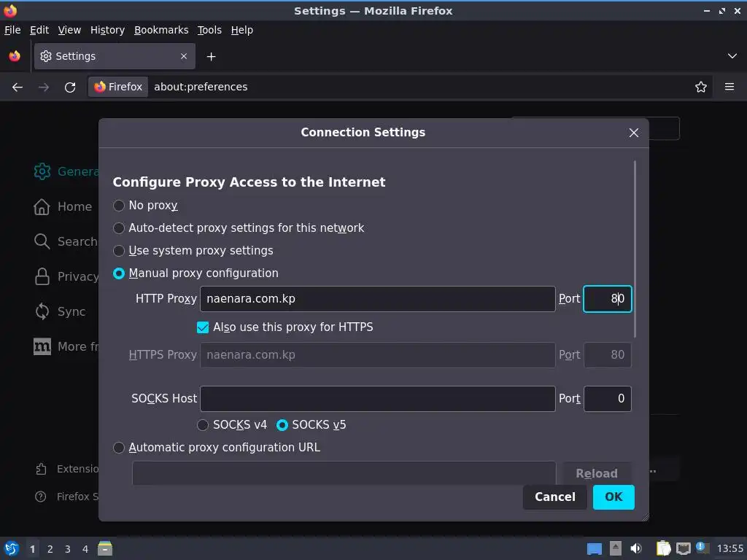Open the Tools menu

pyautogui.click(x=209, y=30)
